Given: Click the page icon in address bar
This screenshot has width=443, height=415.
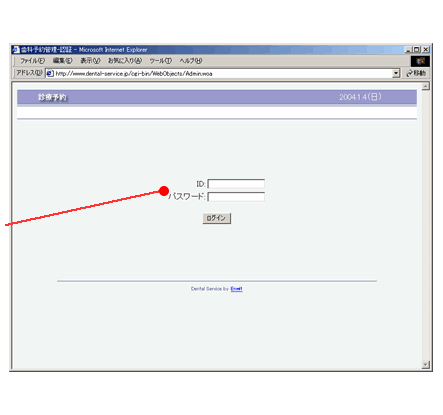Looking at the screenshot, I should (50, 73).
